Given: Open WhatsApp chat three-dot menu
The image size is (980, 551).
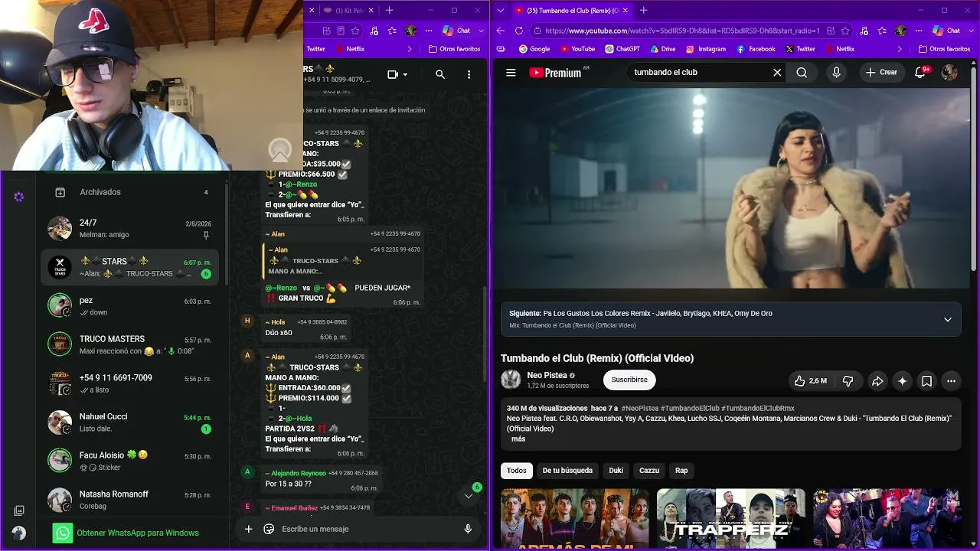Looking at the screenshot, I should coord(469,74).
